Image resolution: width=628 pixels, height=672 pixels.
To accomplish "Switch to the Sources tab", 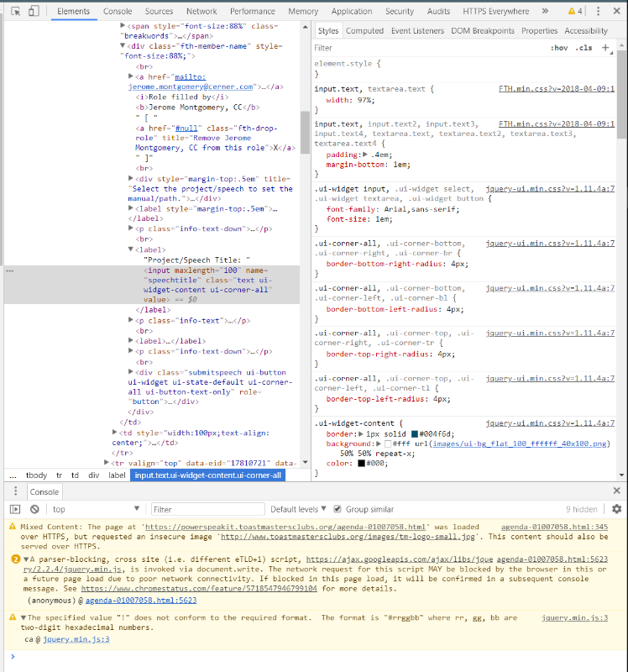I will [x=159, y=11].
